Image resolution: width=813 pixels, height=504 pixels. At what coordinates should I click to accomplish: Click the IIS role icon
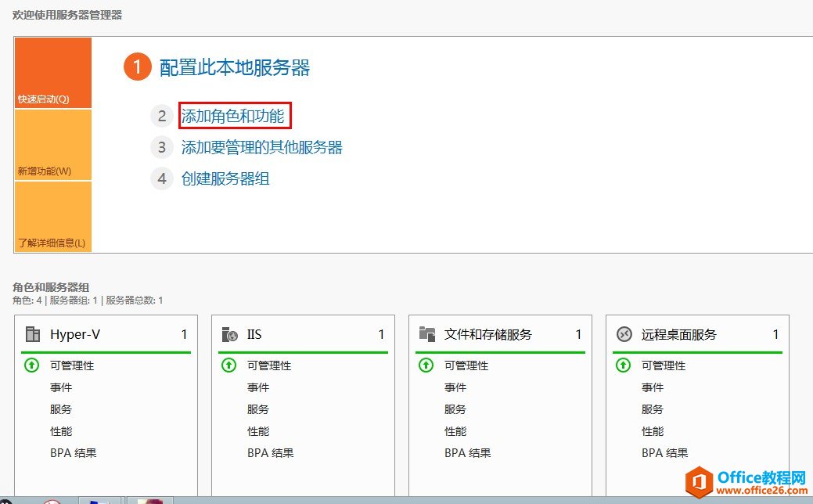[x=229, y=334]
